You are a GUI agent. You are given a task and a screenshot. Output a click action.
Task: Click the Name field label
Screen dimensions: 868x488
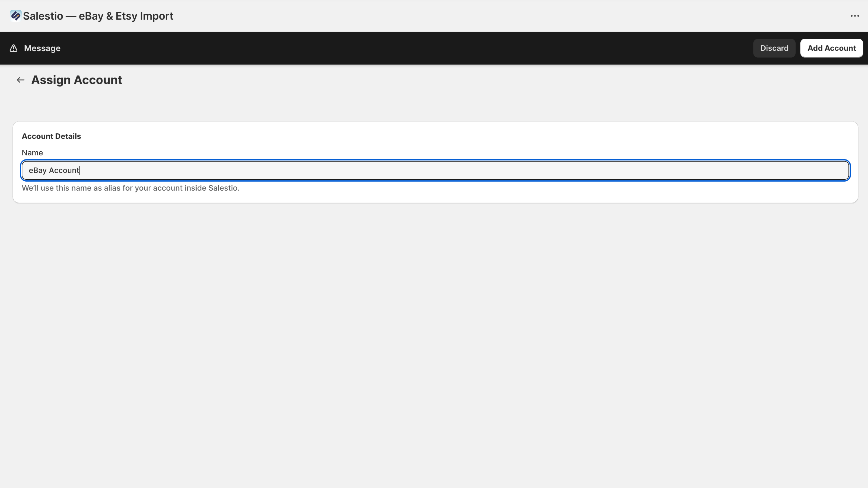click(32, 153)
